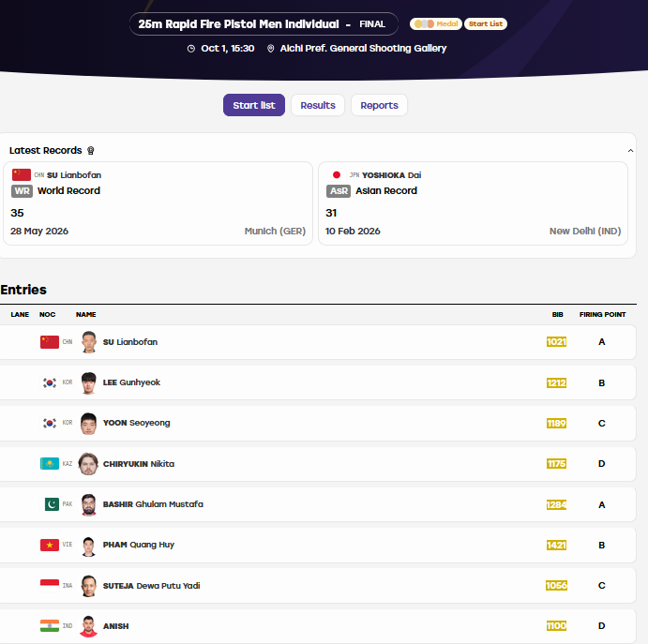The width and height of the screenshot is (648, 644).
Task: Click the China flag in World Record card
Action: pyautogui.click(x=22, y=174)
